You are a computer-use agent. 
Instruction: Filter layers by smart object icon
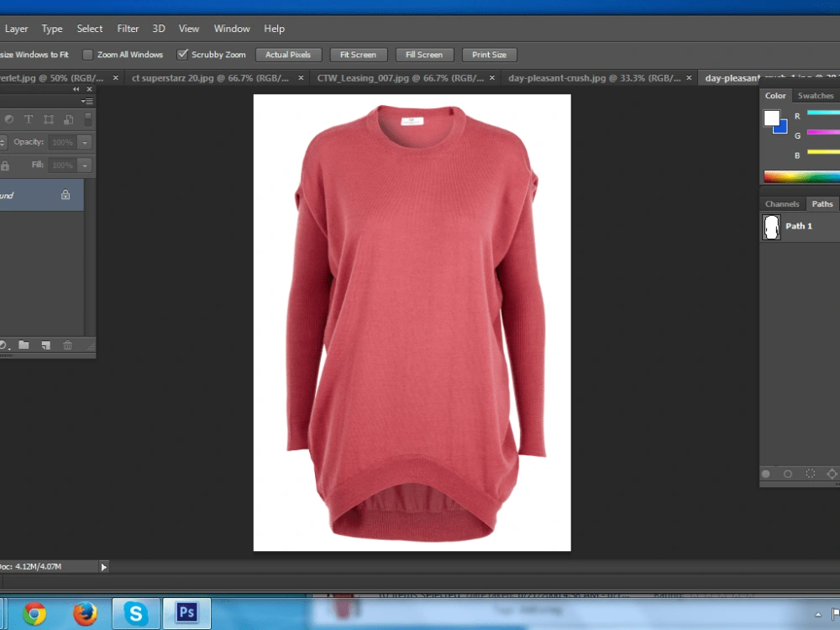point(69,119)
